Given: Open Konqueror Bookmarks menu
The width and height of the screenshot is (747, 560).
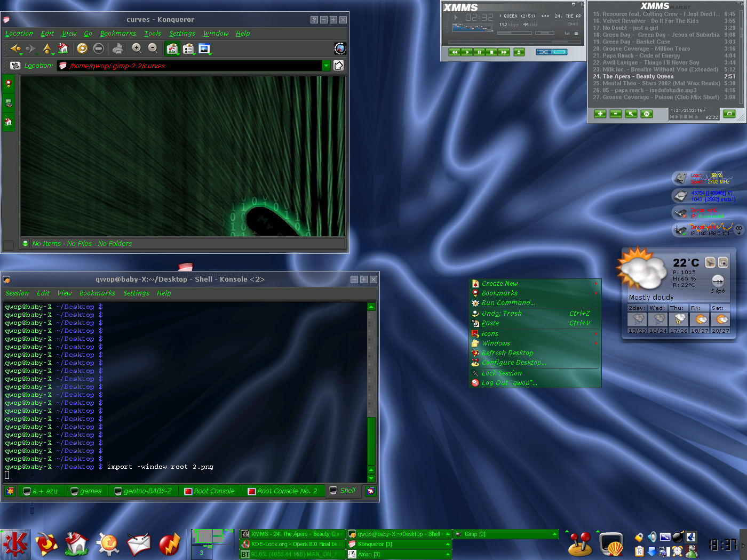Looking at the screenshot, I should (118, 33).
